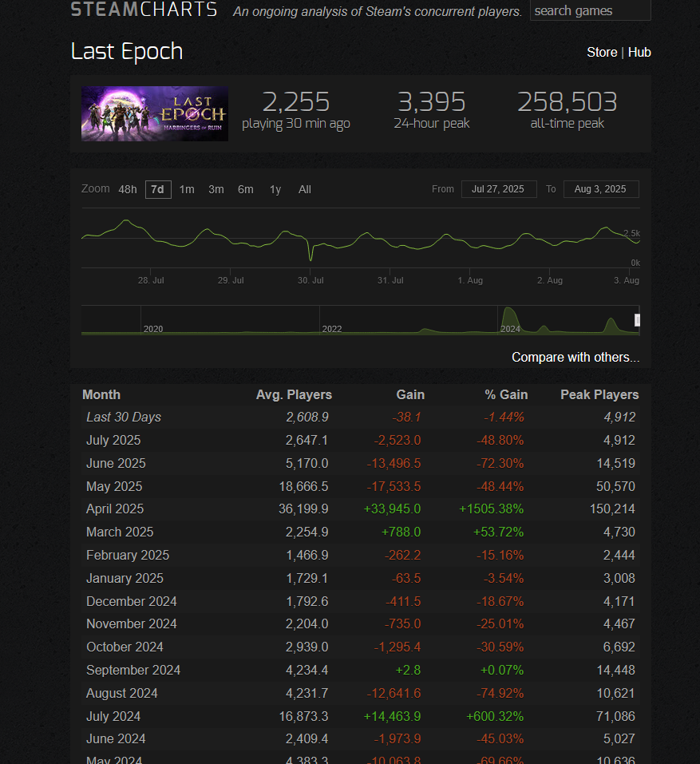This screenshot has width=700, height=764.
Task: Select the 7d zoom option
Action: tap(158, 189)
